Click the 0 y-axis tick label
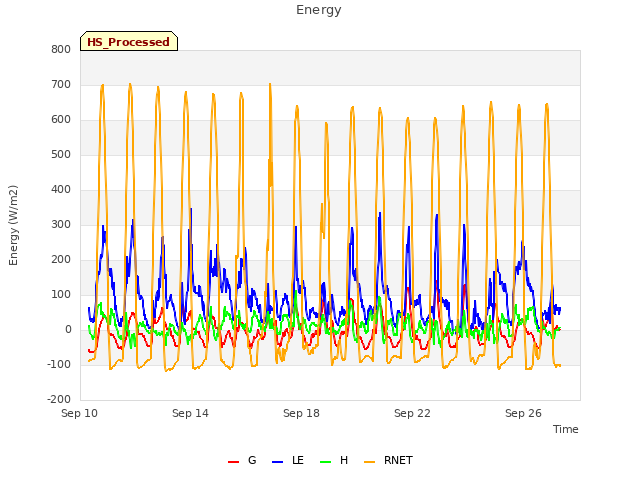 pos(68,330)
